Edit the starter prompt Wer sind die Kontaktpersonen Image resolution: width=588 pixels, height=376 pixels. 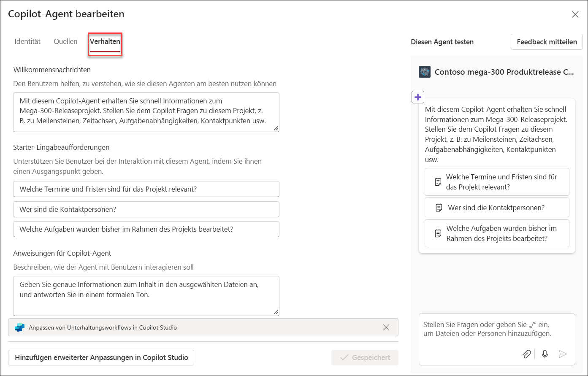click(x=146, y=209)
